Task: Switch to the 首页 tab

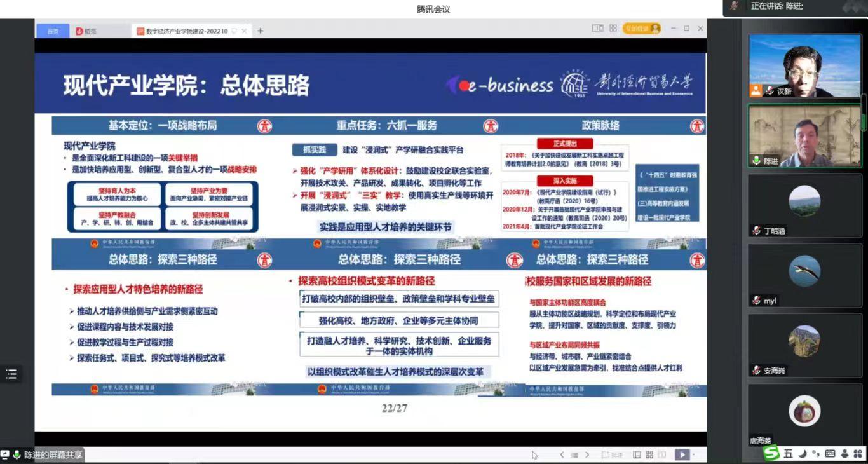Action: [x=52, y=30]
